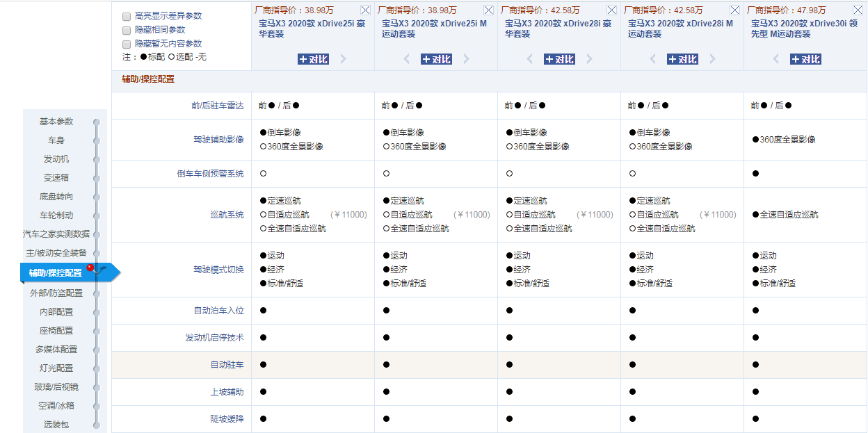Jump to 基本参数 section in sidebar
Viewport: 868px width, 433px height.
pyautogui.click(x=56, y=122)
